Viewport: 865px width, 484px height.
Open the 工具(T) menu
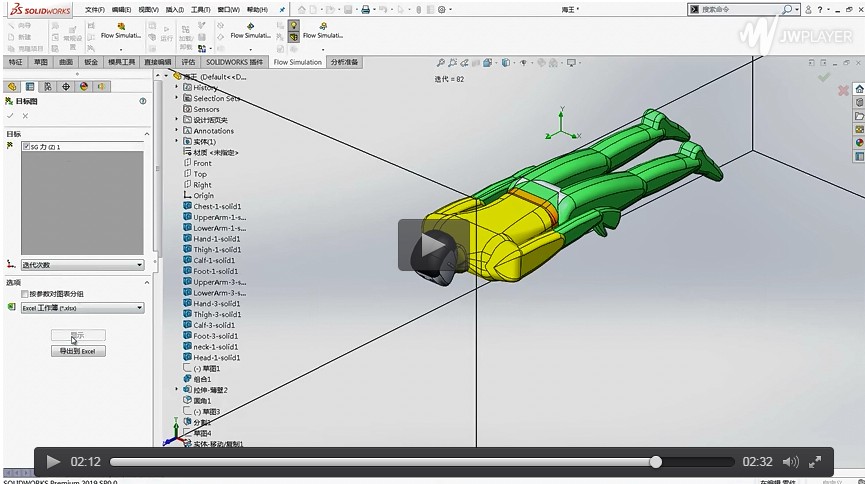200,9
